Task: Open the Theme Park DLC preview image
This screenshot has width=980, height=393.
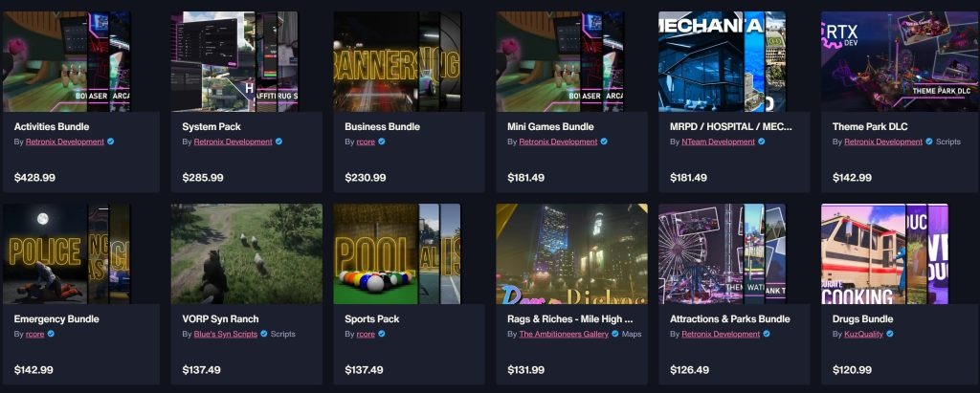Action: click(900, 61)
